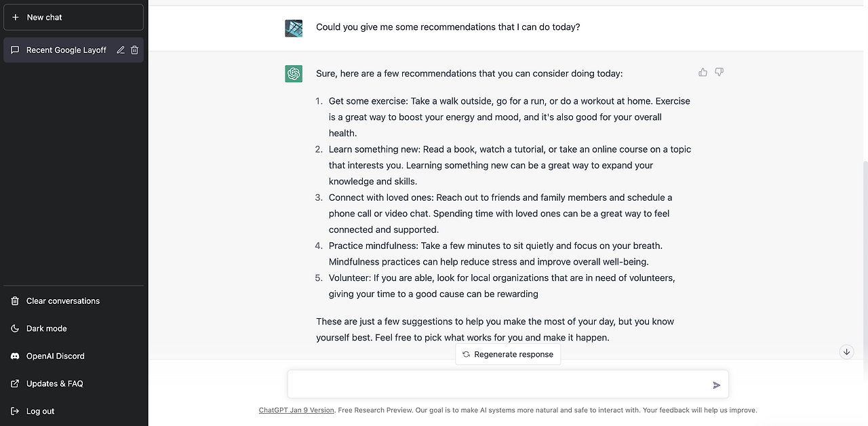Select Clear conversations in the sidebar

pos(62,301)
